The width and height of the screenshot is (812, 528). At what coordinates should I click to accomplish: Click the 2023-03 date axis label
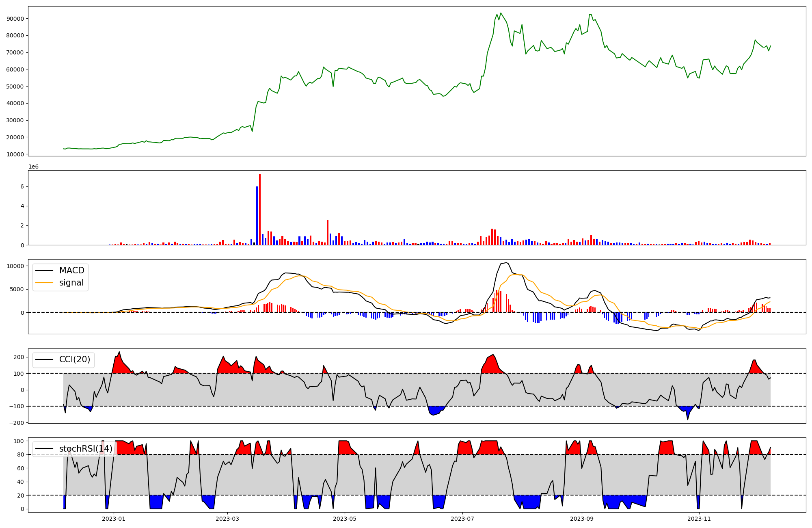[x=227, y=519]
